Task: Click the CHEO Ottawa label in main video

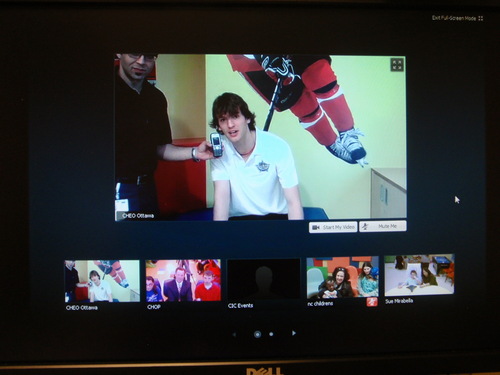Action: pyautogui.click(x=138, y=216)
